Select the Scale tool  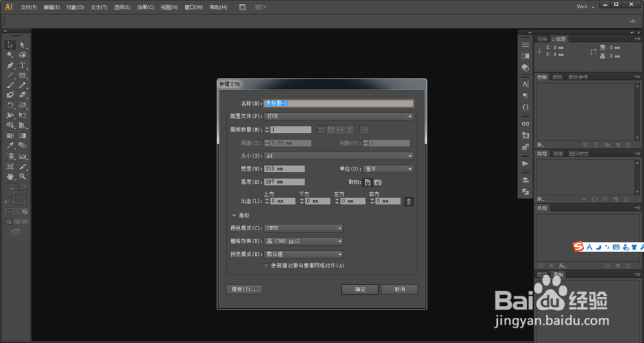click(23, 105)
